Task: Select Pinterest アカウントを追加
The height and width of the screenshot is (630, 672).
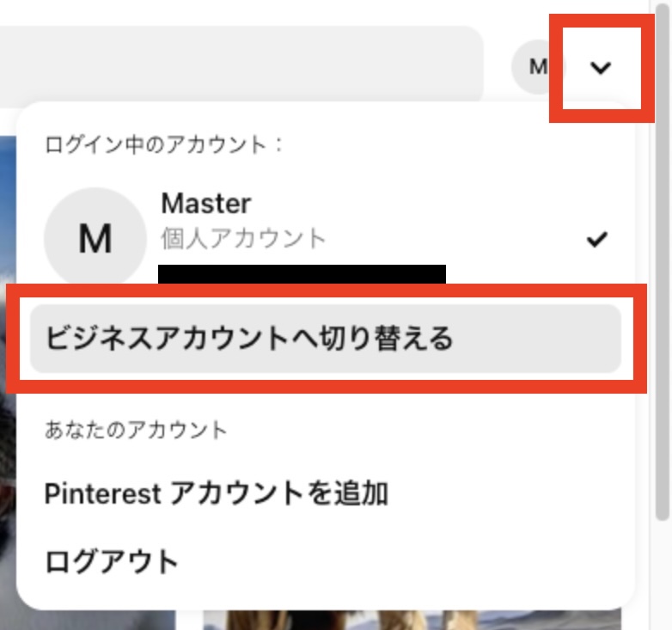Action: tap(217, 493)
